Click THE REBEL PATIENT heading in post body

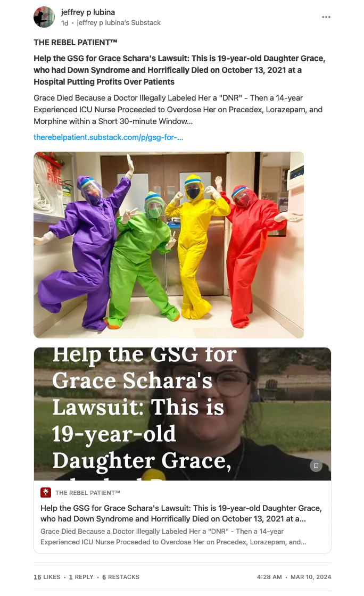click(75, 42)
